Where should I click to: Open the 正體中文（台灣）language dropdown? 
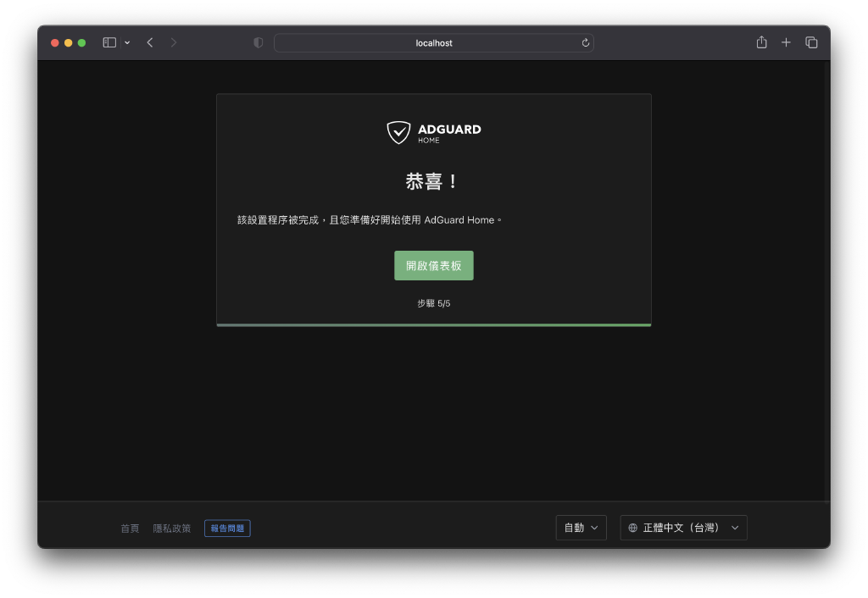[683, 527]
